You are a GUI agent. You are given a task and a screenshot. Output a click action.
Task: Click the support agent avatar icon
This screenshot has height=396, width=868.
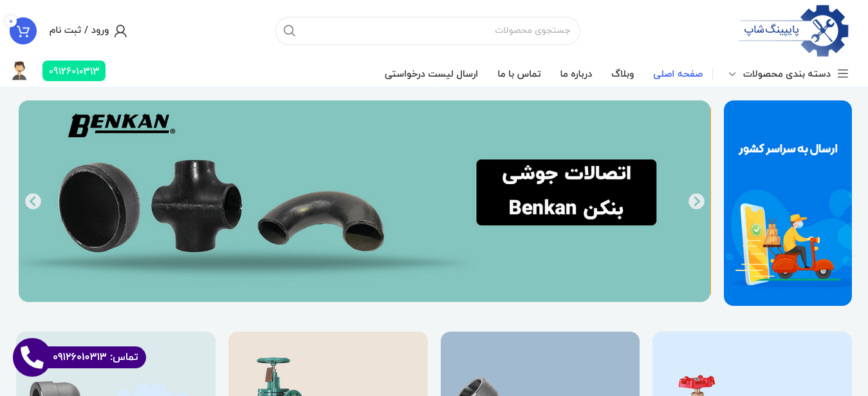[19, 71]
